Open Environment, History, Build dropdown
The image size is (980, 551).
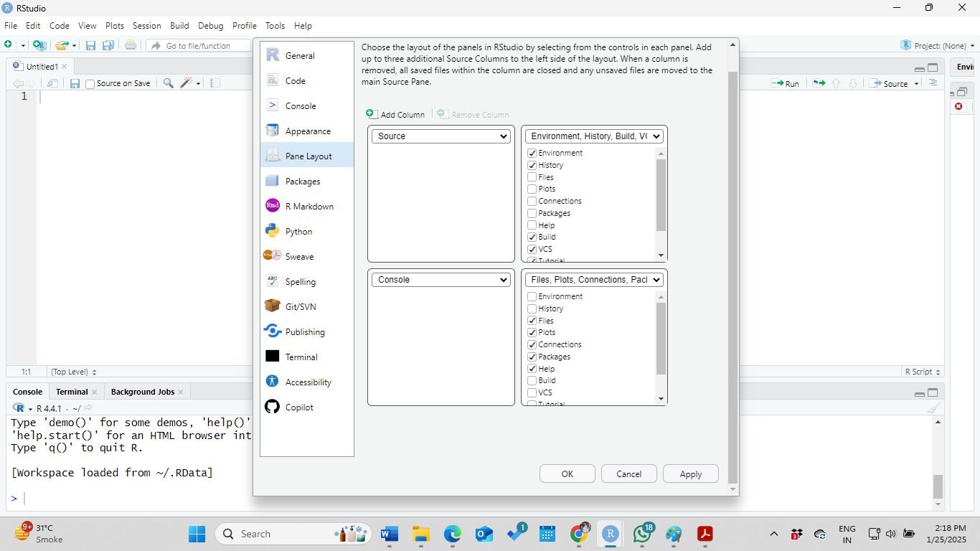click(x=594, y=136)
